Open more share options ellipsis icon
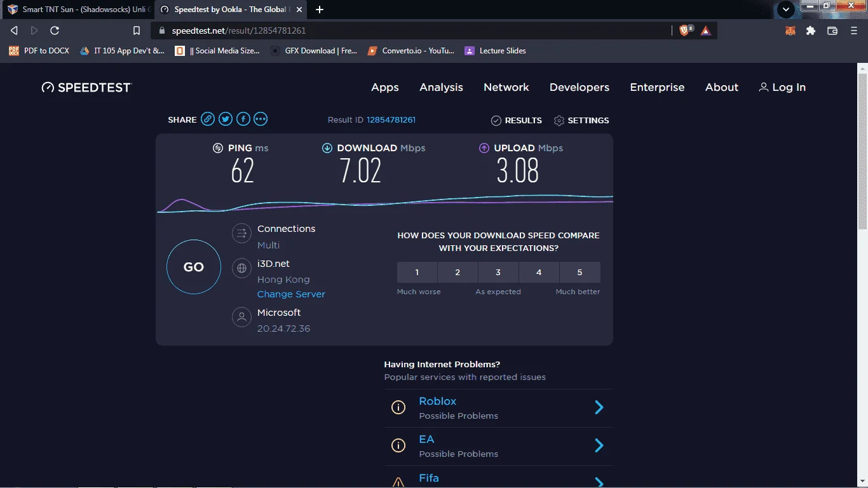 [x=261, y=119]
